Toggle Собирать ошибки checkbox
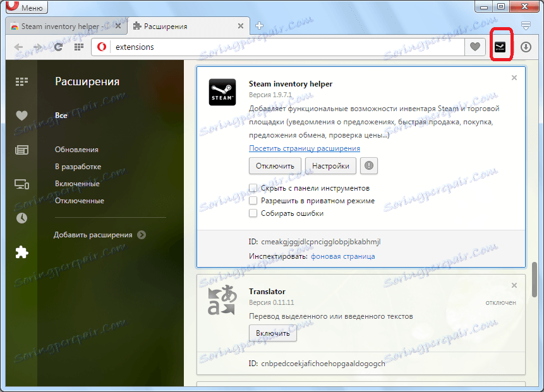544x392 pixels. (253, 213)
